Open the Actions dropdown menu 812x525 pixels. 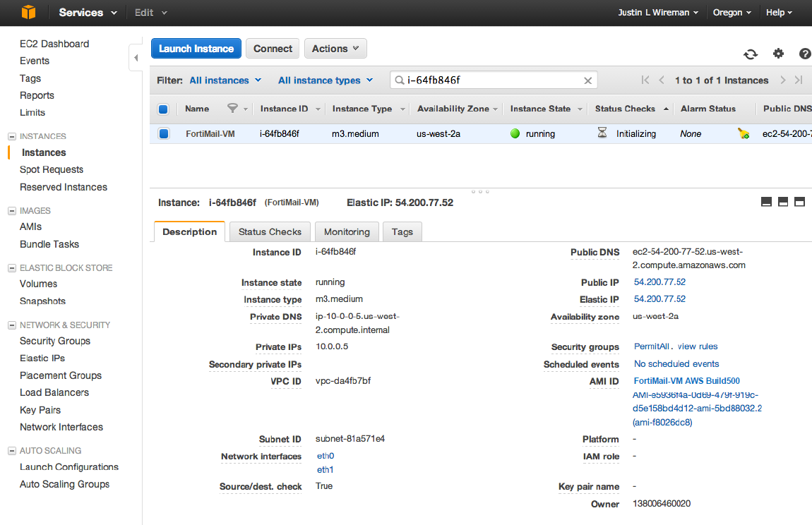(335, 49)
